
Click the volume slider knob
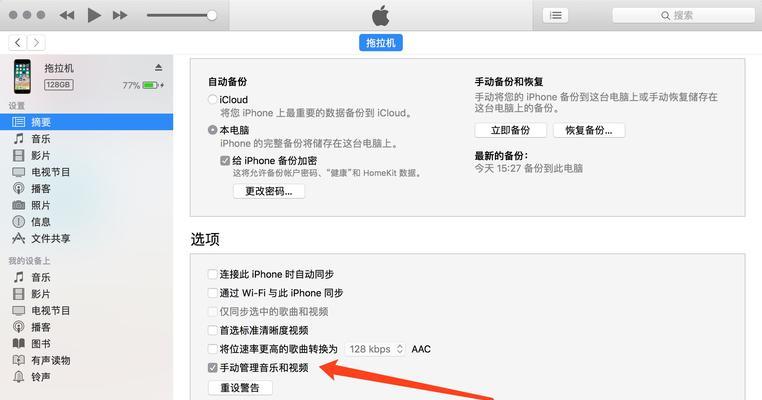coord(211,16)
